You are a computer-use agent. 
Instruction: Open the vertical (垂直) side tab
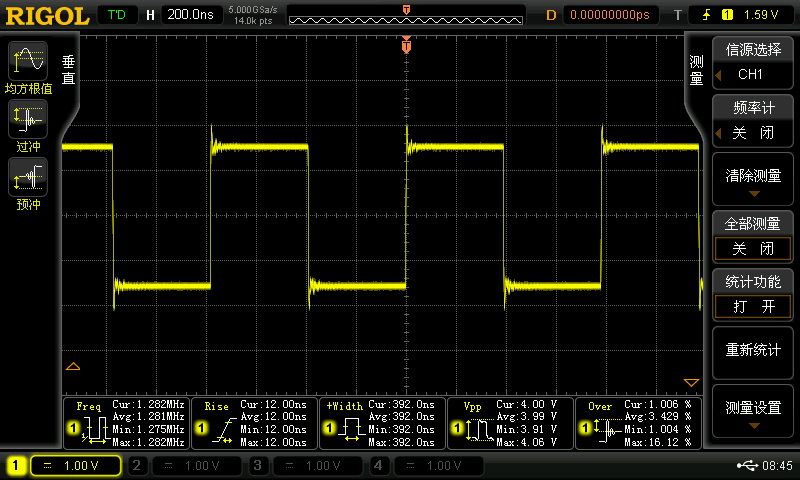[68, 68]
